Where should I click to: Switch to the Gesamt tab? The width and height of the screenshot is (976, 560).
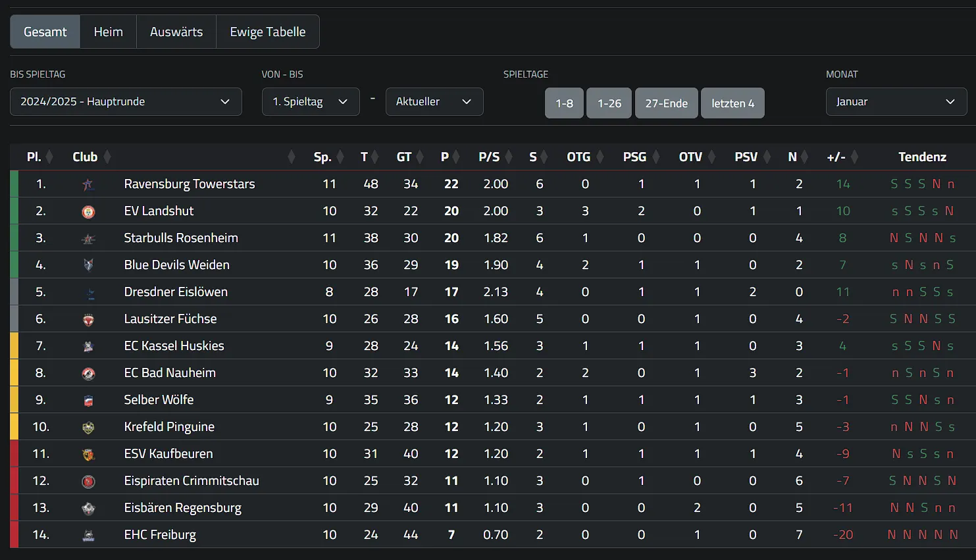45,32
